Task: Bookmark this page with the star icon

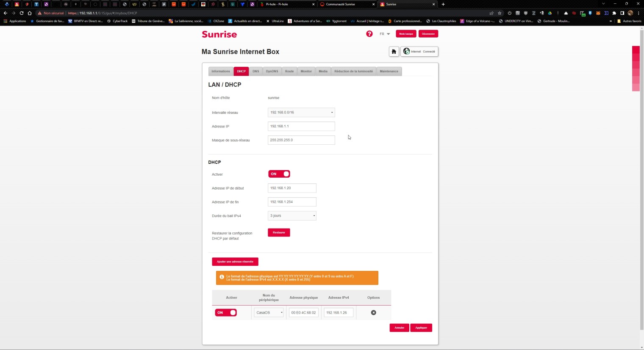Action: (x=500, y=13)
